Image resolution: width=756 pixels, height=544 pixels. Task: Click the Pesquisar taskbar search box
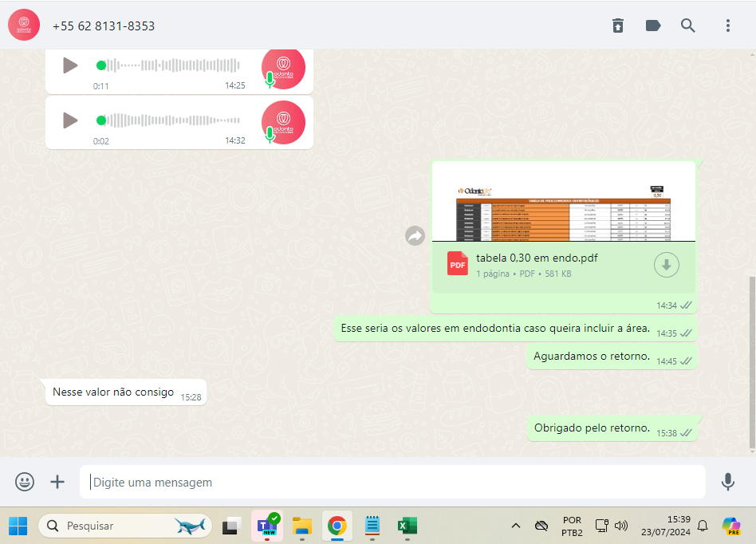click(x=125, y=526)
